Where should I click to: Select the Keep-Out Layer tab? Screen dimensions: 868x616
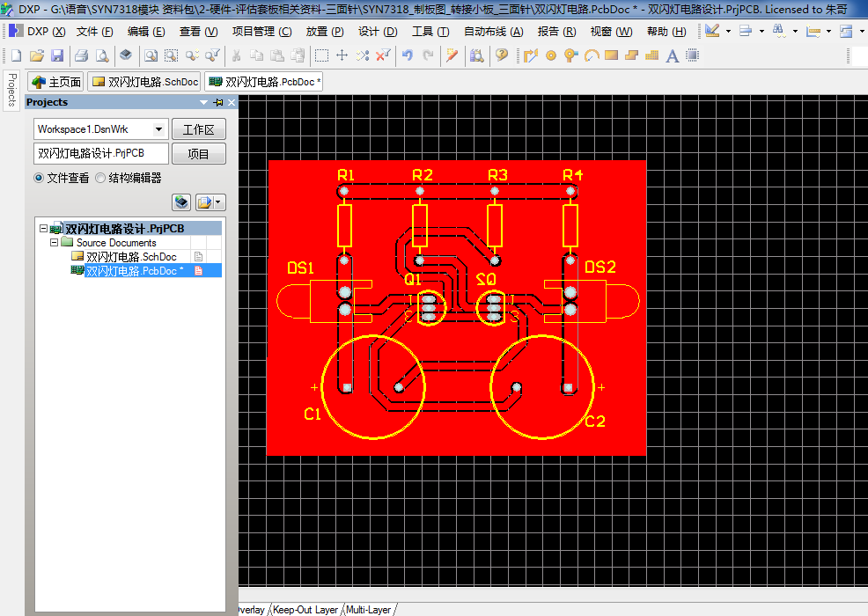coord(305,609)
